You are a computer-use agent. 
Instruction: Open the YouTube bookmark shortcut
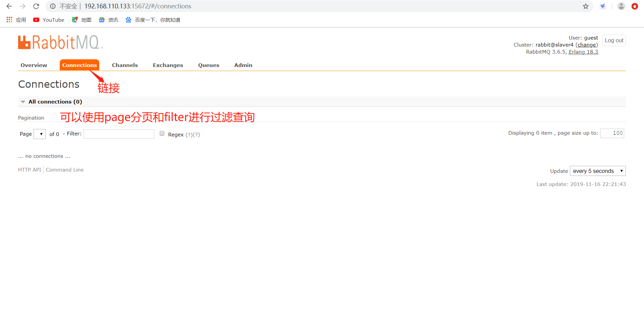click(x=48, y=20)
